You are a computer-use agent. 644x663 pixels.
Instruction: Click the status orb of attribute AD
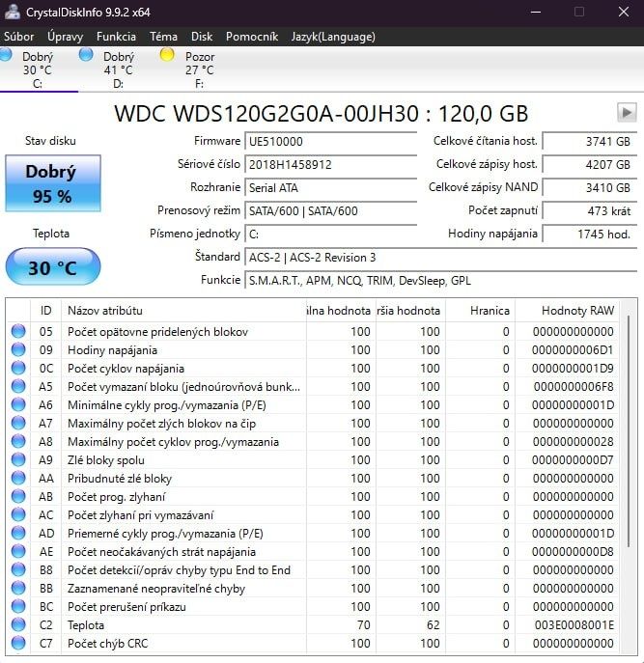tap(18, 533)
